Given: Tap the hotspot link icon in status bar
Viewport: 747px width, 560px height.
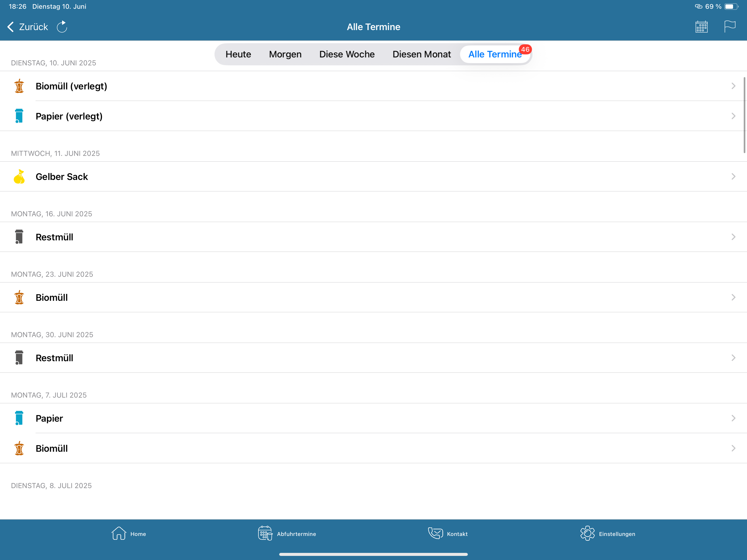Looking at the screenshot, I should point(698,6).
